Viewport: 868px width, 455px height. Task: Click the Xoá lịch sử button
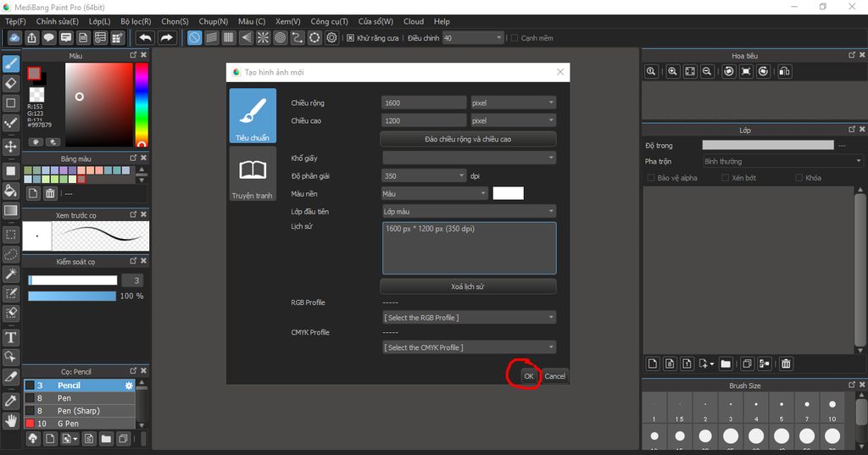coord(468,286)
